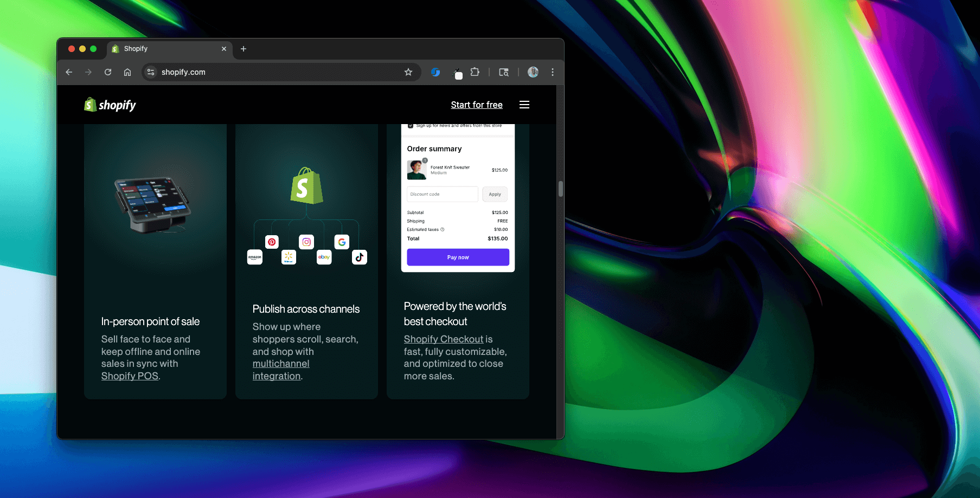Click the Estimated taxes info icon
The width and height of the screenshot is (980, 498).
point(443,229)
